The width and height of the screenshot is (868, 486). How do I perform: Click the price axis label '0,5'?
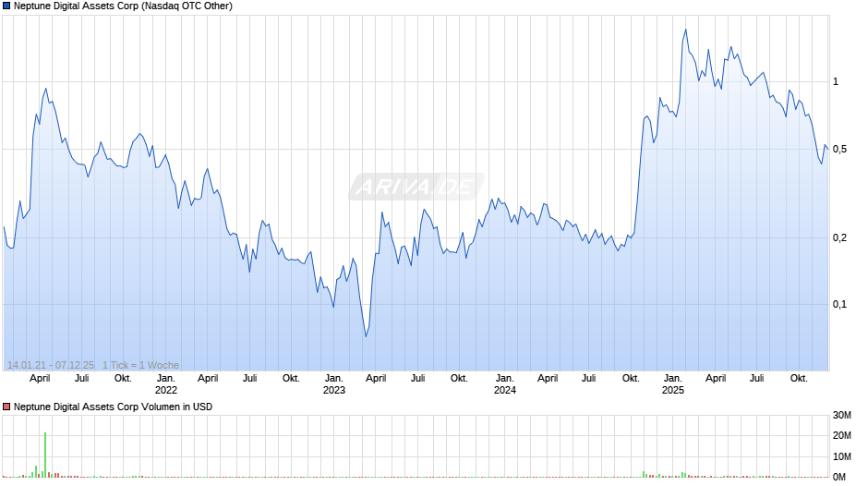point(839,149)
